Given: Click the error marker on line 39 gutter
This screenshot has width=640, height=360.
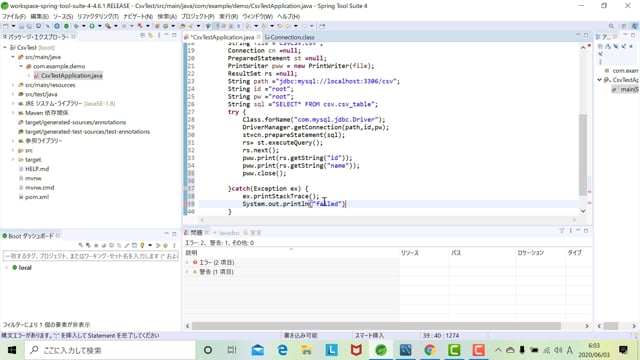Looking at the screenshot, I should coord(186,204).
